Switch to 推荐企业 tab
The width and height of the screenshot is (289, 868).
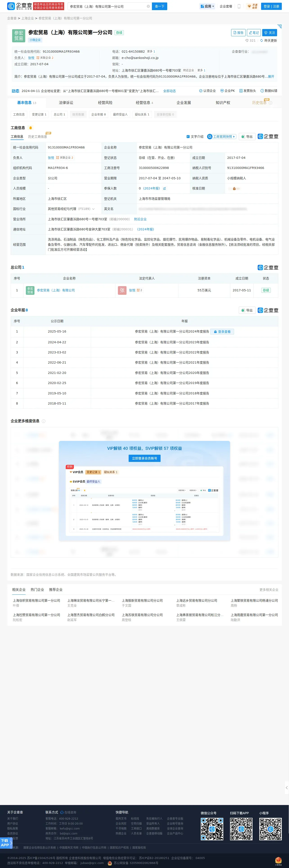[x=56, y=590]
